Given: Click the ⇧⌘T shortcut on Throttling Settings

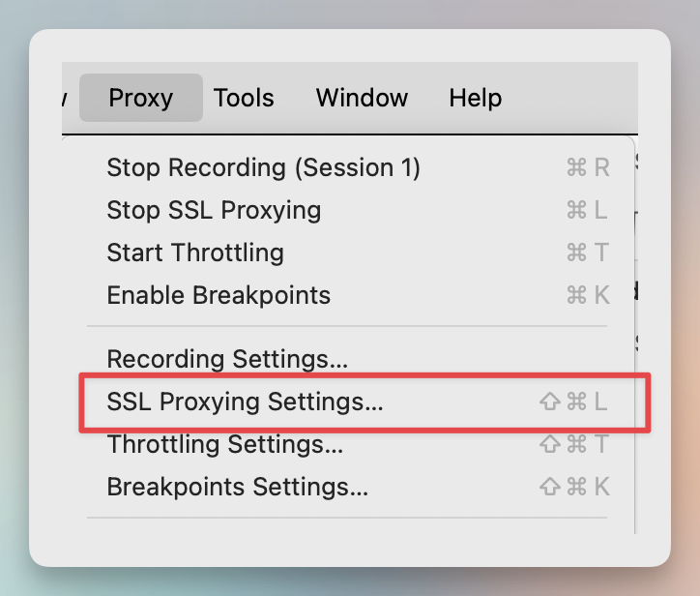Looking at the screenshot, I should (574, 444).
